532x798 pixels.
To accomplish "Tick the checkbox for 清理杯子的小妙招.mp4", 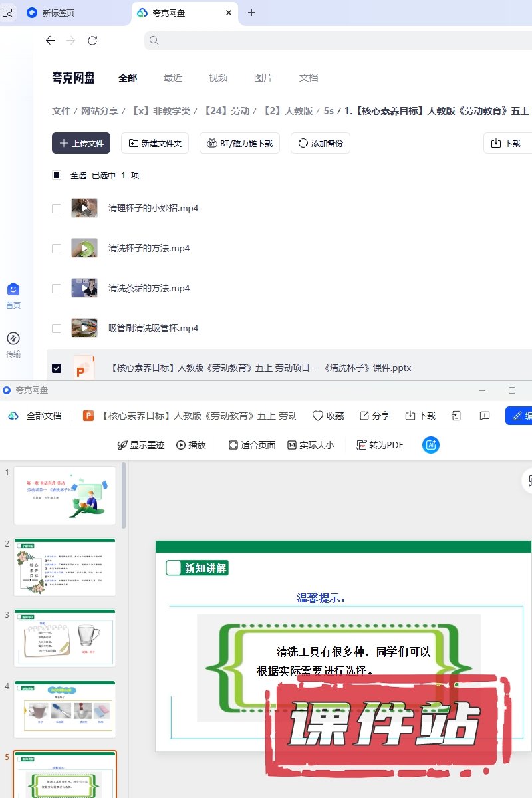I will (x=57, y=209).
